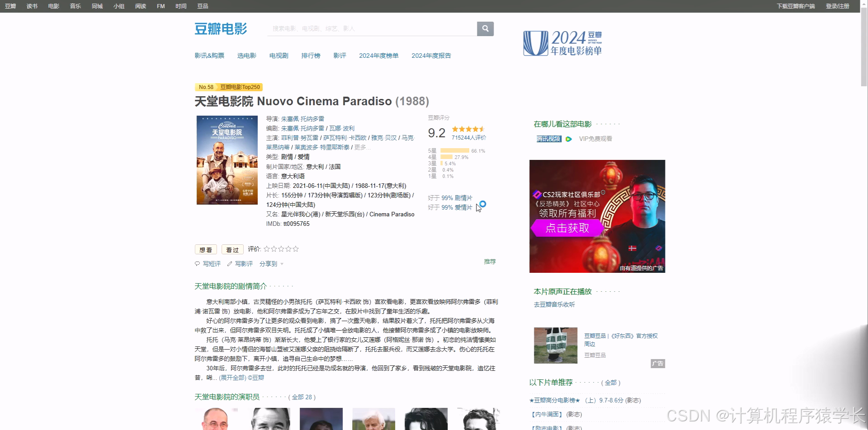Screen dimensions: 868x430
Task: Click the 5星 rating bar
Action: (x=455, y=151)
